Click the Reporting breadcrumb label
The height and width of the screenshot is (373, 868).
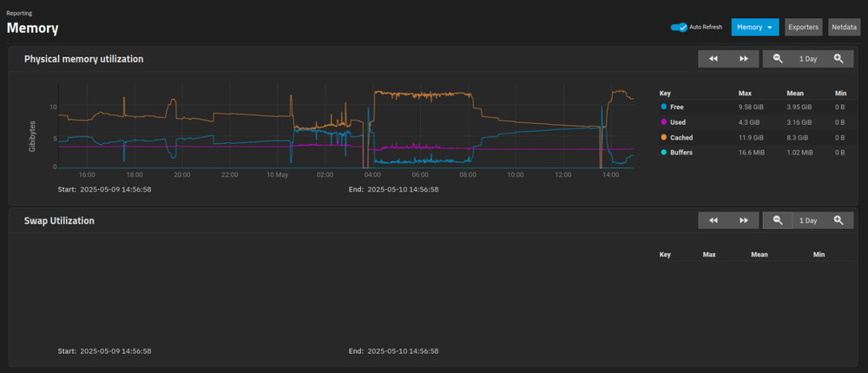[20, 13]
